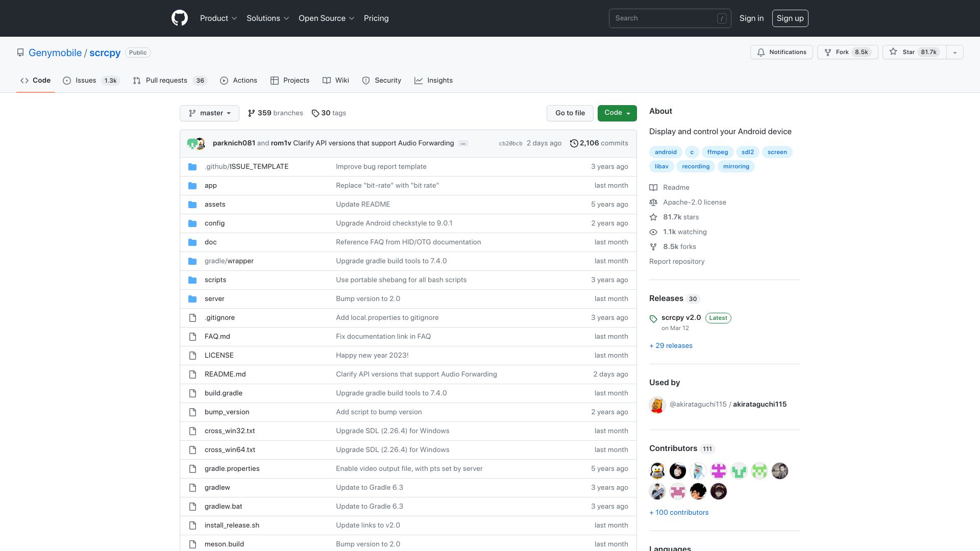Open the + 100 contributors link
Image resolution: width=980 pixels, height=551 pixels.
tap(679, 513)
